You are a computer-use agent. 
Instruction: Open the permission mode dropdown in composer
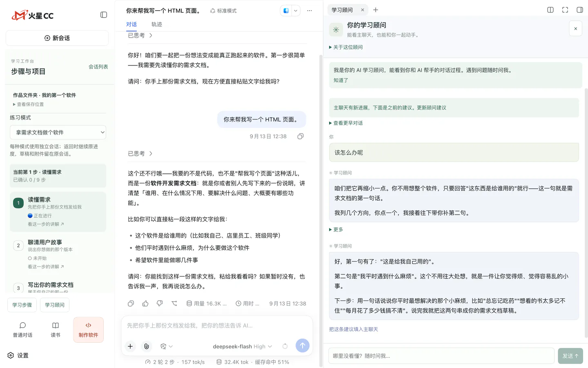pyautogui.click(x=167, y=346)
